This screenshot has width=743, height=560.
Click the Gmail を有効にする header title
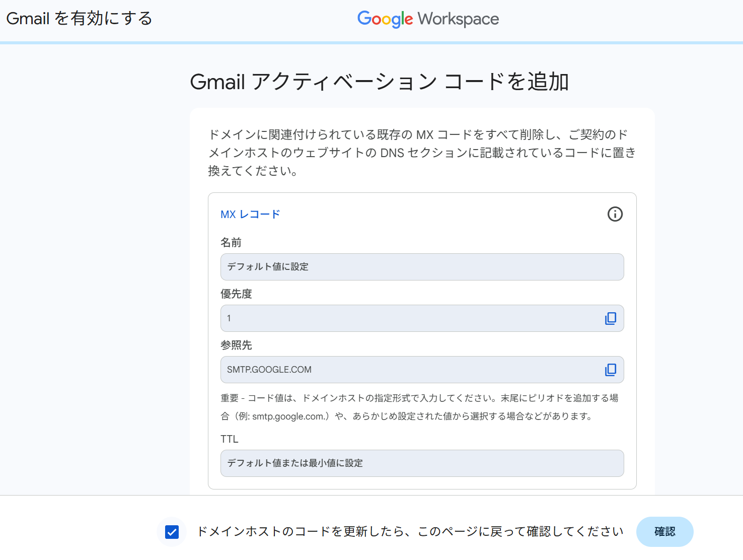pos(79,19)
